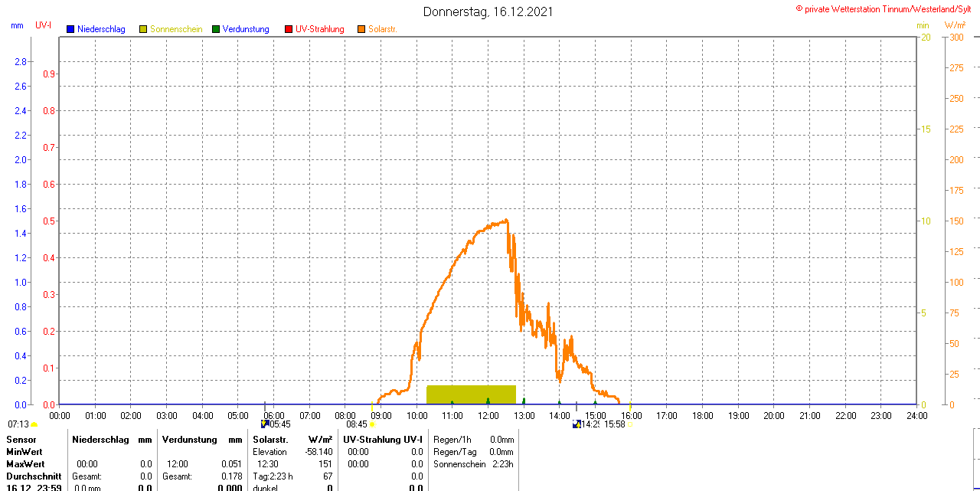Click the yellow sunshine duration bar
This screenshot has width=980, height=491.
pyautogui.click(x=471, y=394)
